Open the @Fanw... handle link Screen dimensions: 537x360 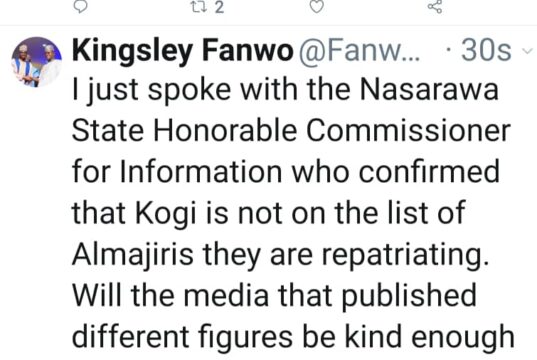[360, 51]
